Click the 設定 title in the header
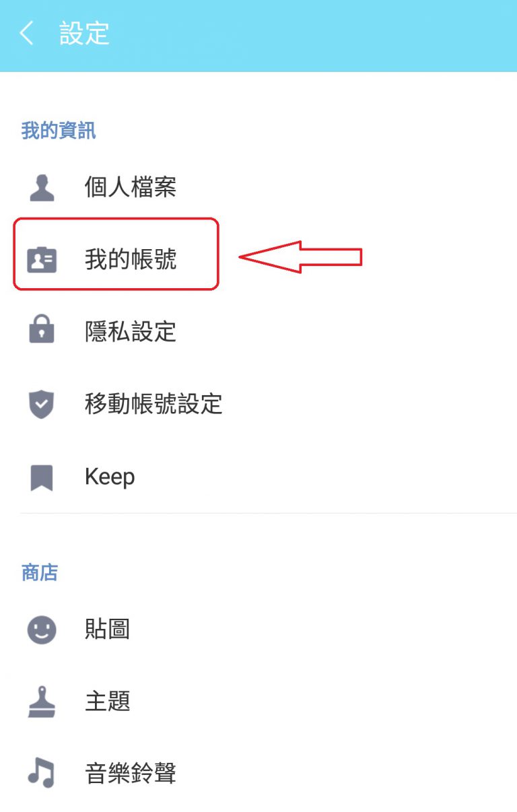The image size is (517, 812). pos(84,34)
